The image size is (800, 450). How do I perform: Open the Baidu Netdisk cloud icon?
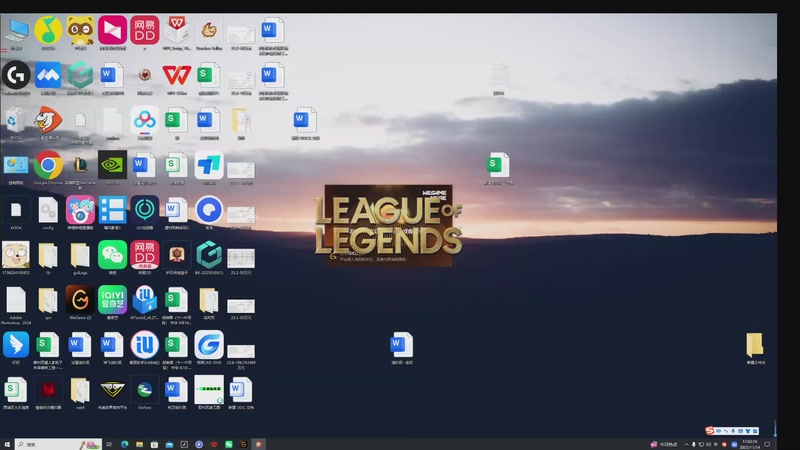tap(144, 120)
